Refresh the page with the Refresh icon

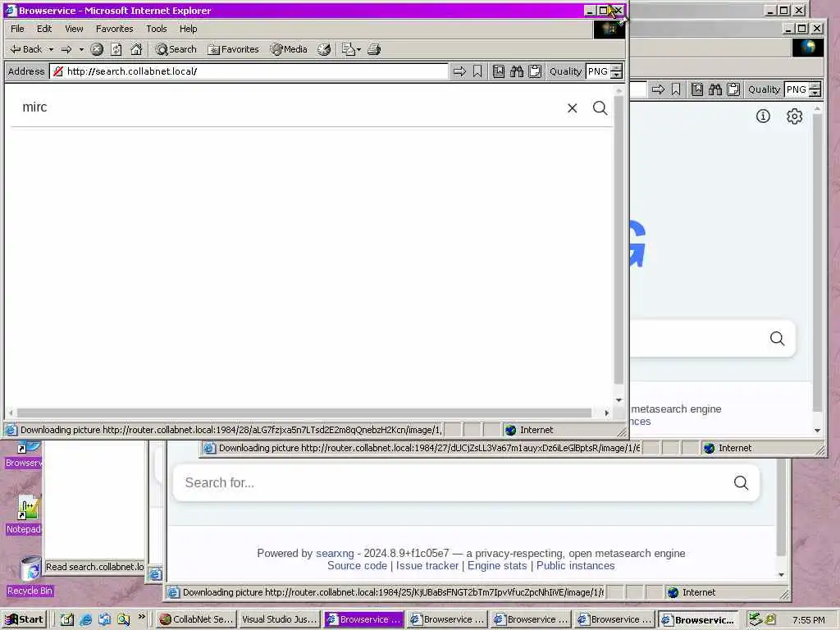tap(116, 49)
